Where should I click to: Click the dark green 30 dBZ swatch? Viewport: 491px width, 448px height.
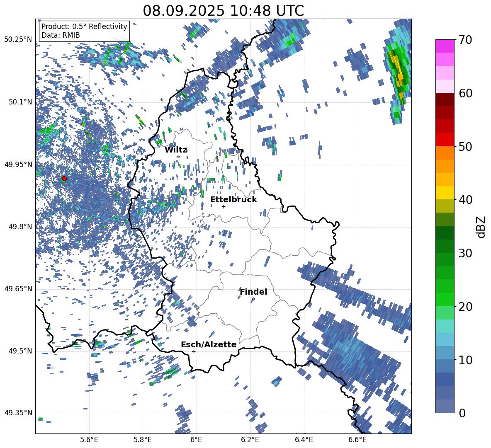(445, 246)
